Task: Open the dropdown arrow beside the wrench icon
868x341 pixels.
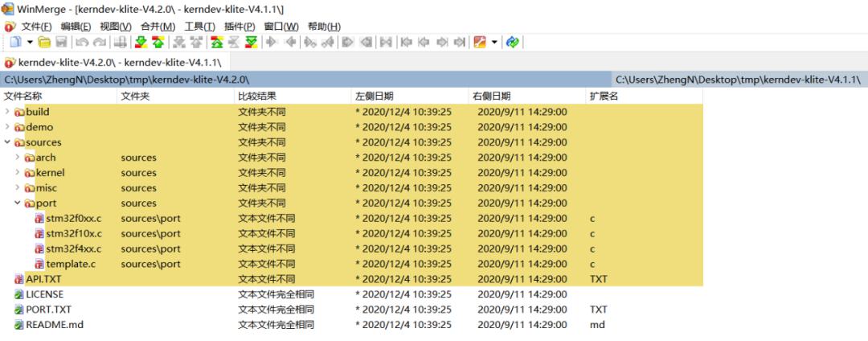Action: coord(493,42)
